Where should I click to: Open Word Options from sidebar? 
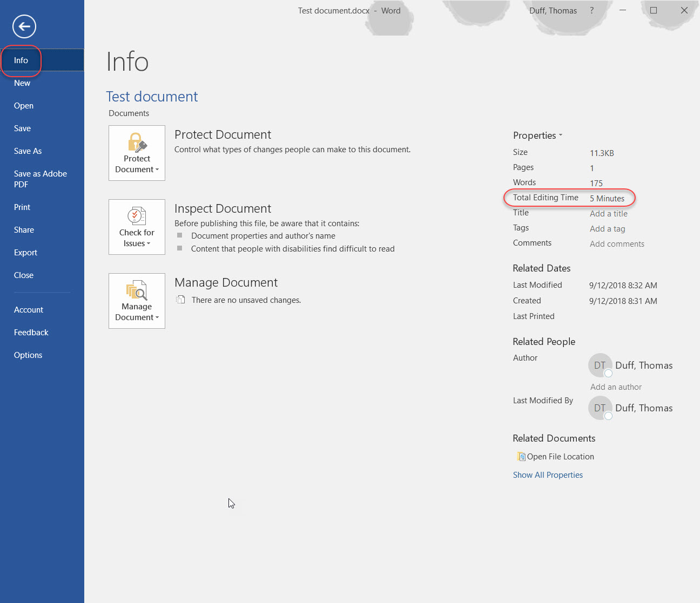tap(28, 355)
